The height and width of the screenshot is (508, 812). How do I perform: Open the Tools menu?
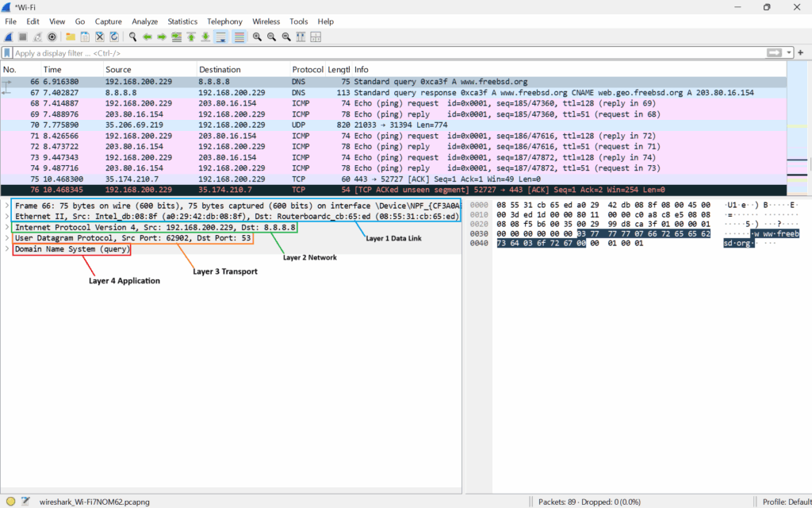[298, 21]
